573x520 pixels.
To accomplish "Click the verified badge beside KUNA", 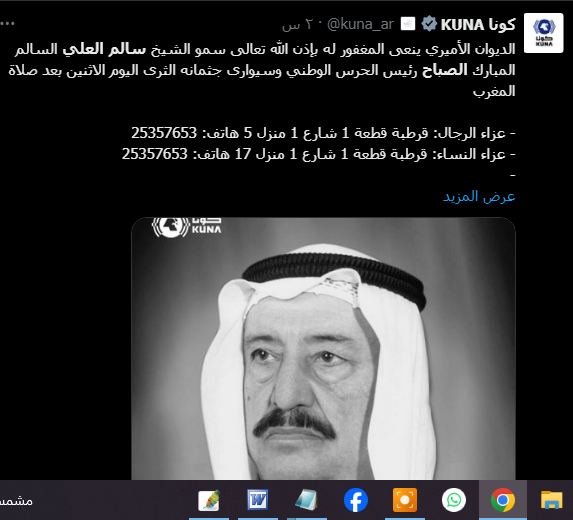I will pyautogui.click(x=429, y=24).
